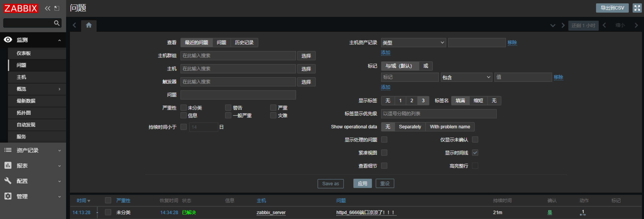The width and height of the screenshot is (644, 219).
Task: Enter fullscreen kiosk mode icon
Action: click(x=637, y=8)
